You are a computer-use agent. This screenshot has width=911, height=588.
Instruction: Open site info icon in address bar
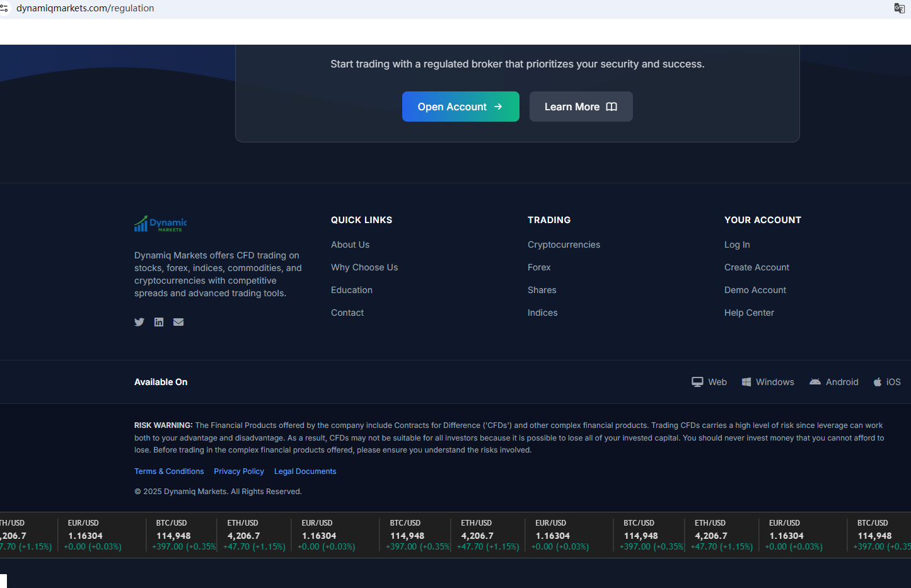coord(4,8)
